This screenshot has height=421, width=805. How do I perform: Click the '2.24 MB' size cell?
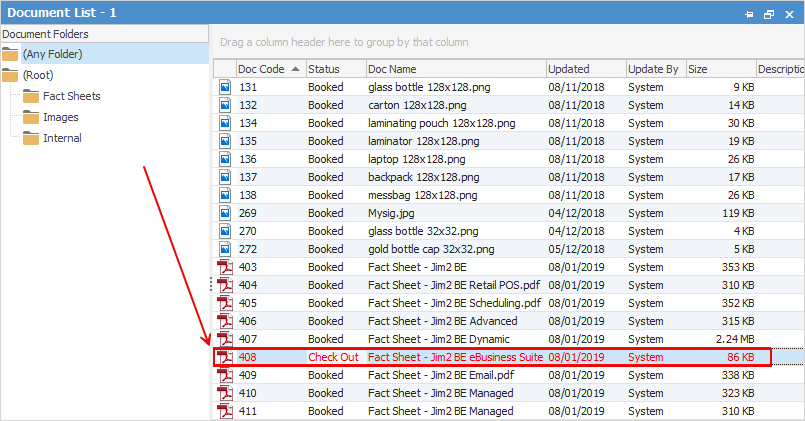(x=735, y=339)
